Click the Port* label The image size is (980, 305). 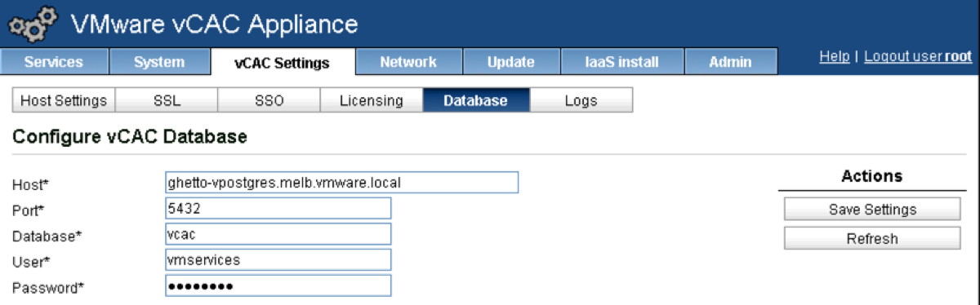point(28,210)
